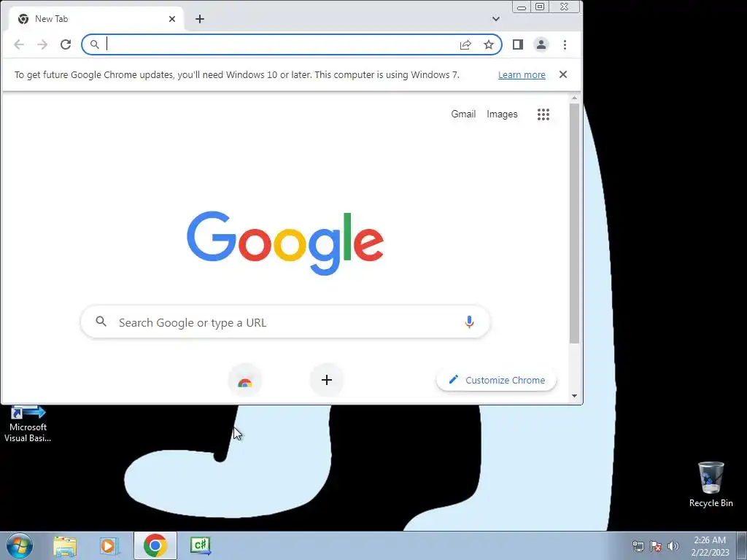Open the Share this page icon
Image resolution: width=747 pixels, height=560 pixels.
(x=465, y=44)
